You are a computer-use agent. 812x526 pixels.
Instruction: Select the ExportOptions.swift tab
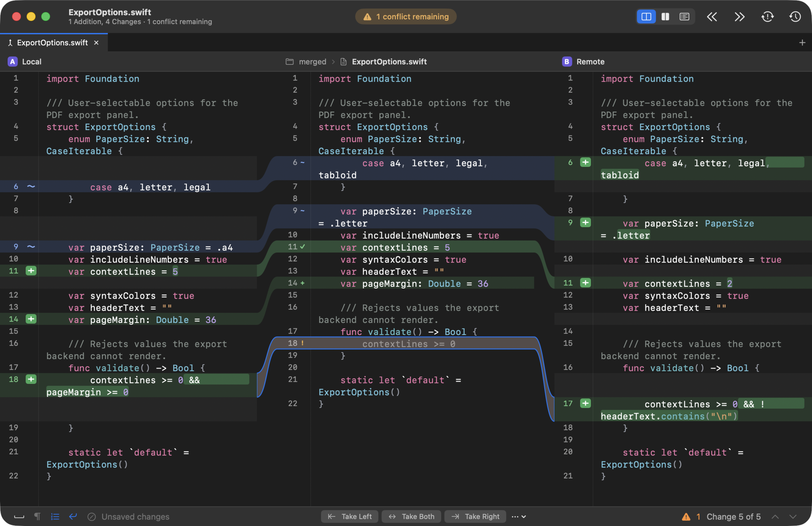[x=53, y=42]
